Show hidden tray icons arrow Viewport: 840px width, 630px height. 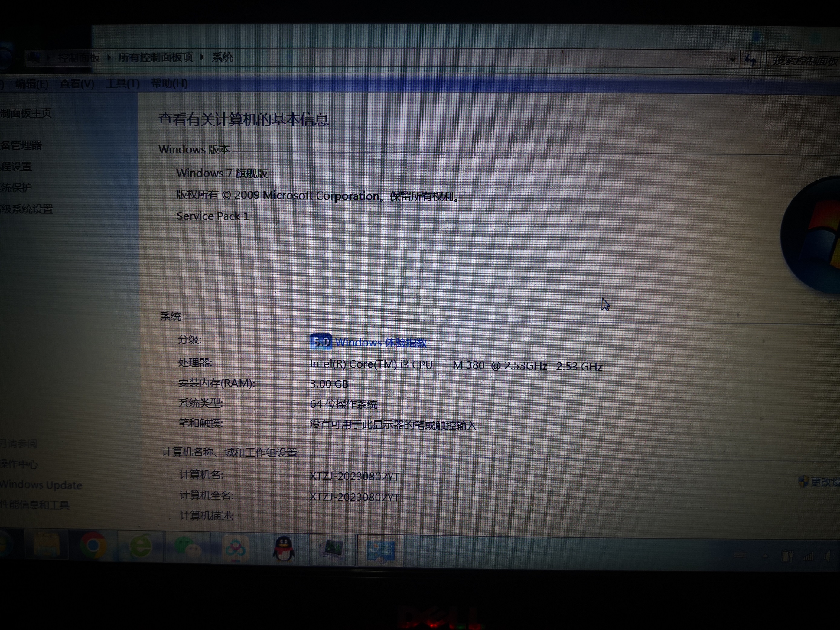coord(765,556)
